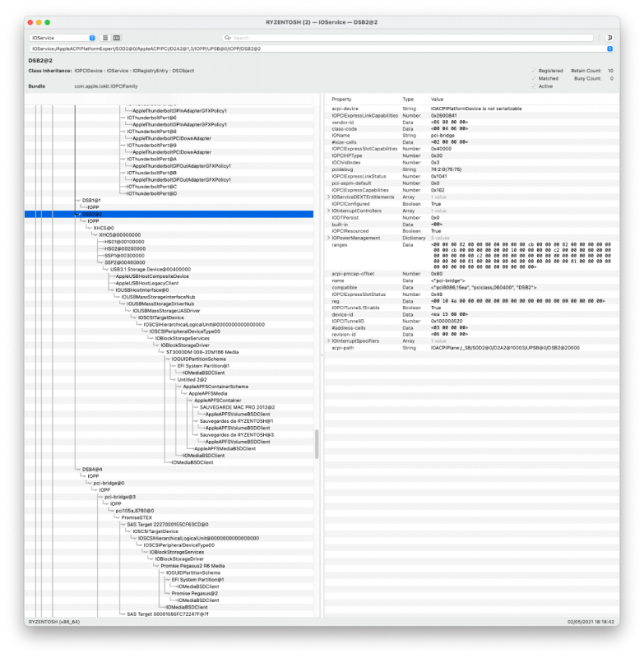Open the registry path dropdown arrow
644x658 pixels.
[x=609, y=49]
